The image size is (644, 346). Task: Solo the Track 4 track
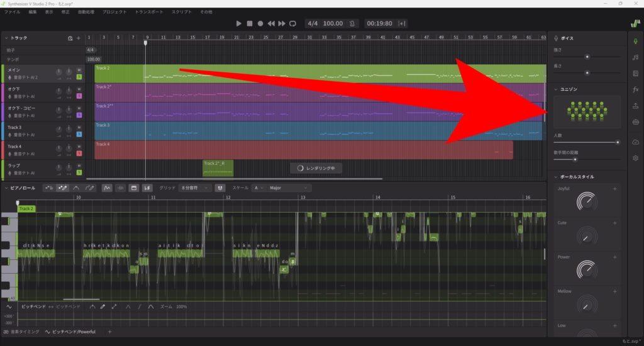click(79, 153)
